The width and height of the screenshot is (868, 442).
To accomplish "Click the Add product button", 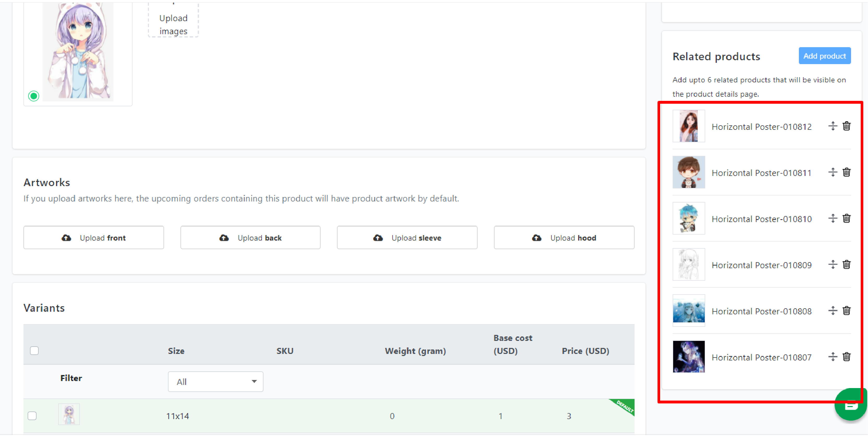I will coord(824,56).
